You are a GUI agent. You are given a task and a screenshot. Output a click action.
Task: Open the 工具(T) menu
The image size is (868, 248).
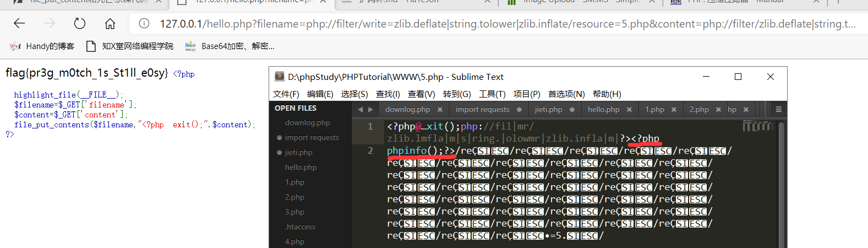click(x=492, y=94)
